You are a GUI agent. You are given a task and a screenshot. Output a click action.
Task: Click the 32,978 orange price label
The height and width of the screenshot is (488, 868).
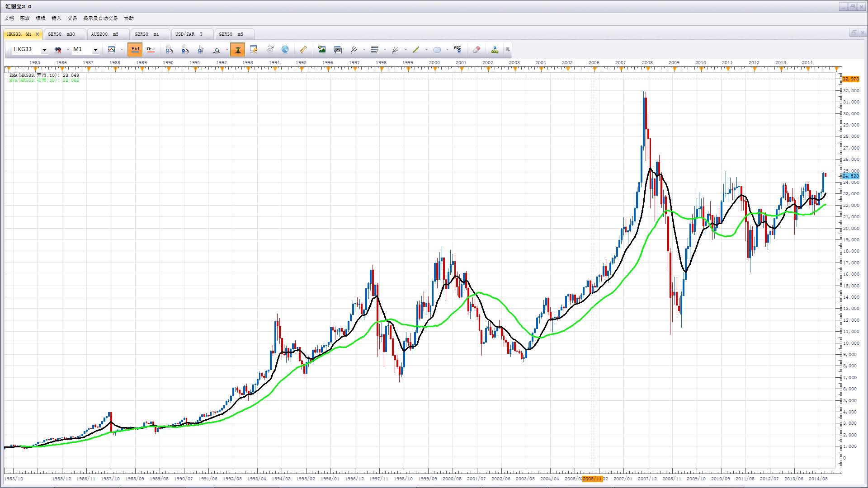click(851, 79)
